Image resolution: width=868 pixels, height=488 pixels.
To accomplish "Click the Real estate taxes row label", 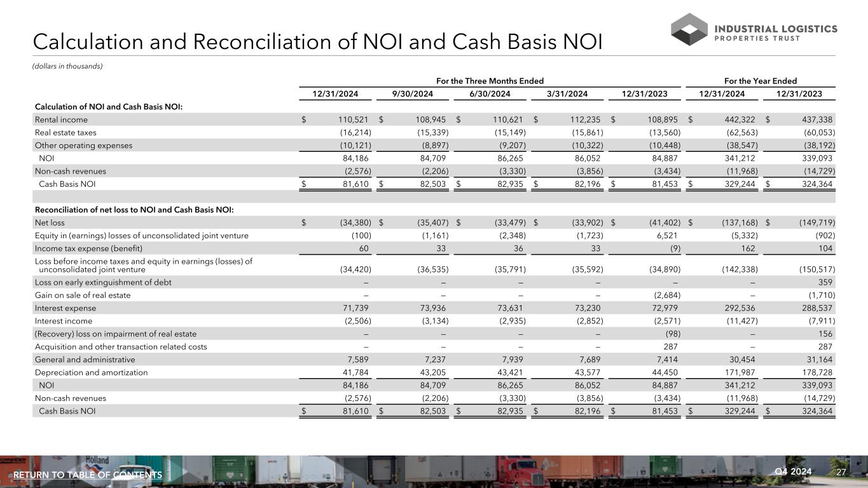I will click(x=65, y=132).
